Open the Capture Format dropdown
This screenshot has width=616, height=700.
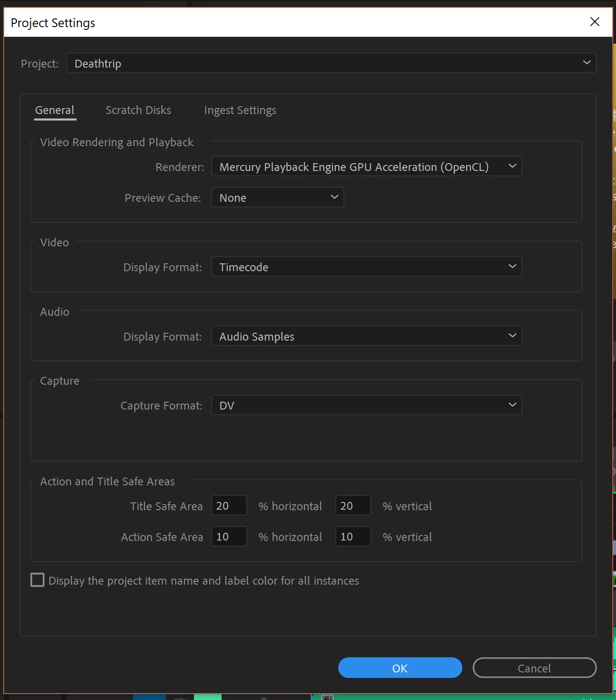click(x=366, y=405)
